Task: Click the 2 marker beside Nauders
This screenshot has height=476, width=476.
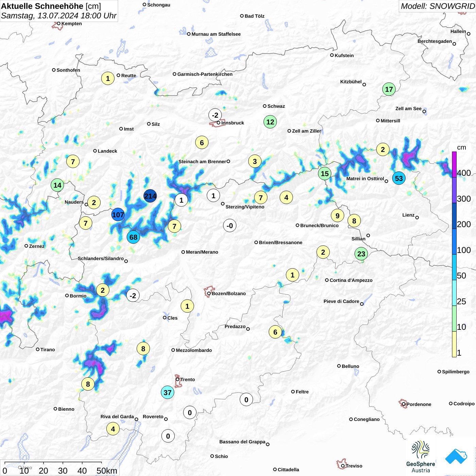Action: click(x=94, y=203)
